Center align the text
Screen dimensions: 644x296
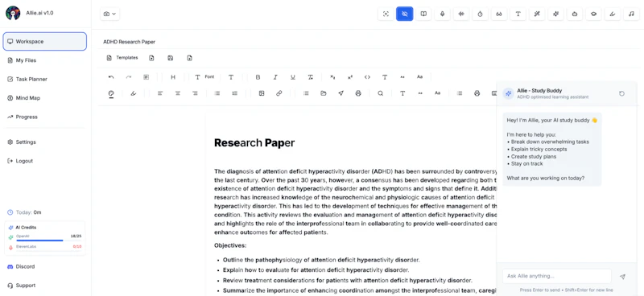pyautogui.click(x=178, y=93)
